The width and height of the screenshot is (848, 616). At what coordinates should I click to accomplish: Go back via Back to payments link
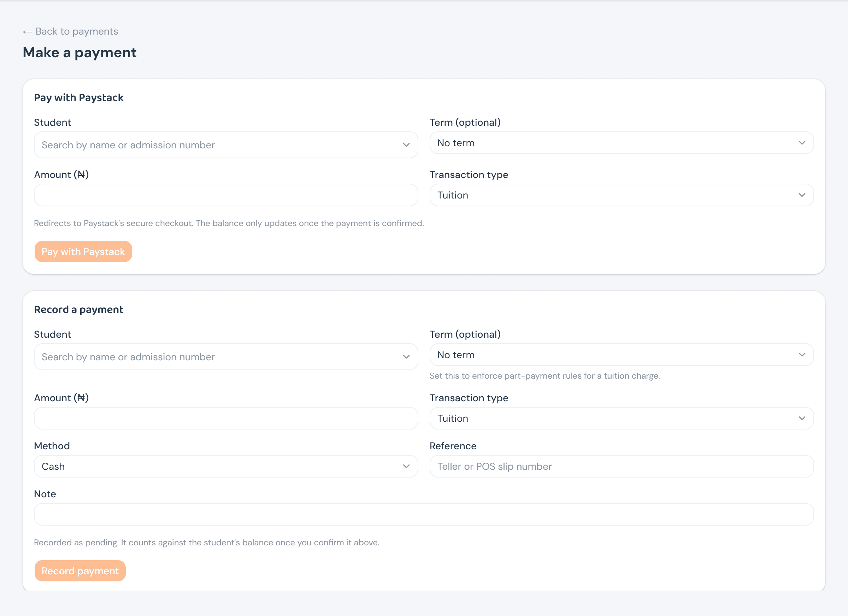coord(70,31)
